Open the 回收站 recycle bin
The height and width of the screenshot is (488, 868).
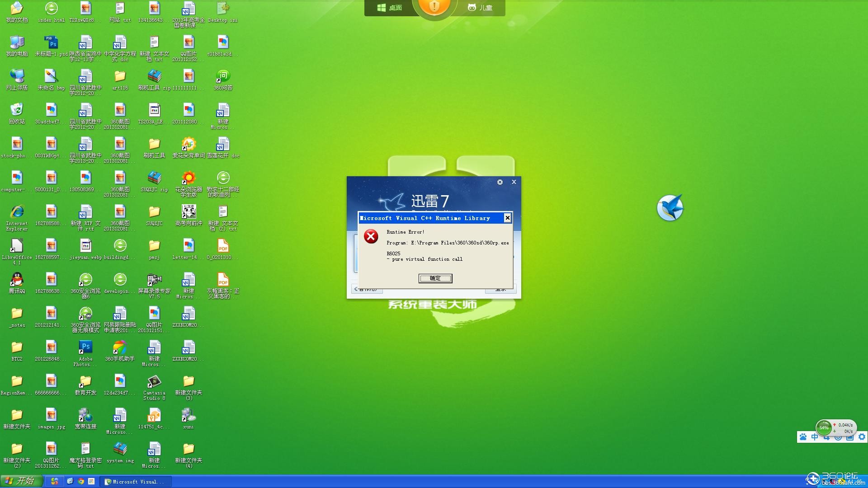(17, 114)
